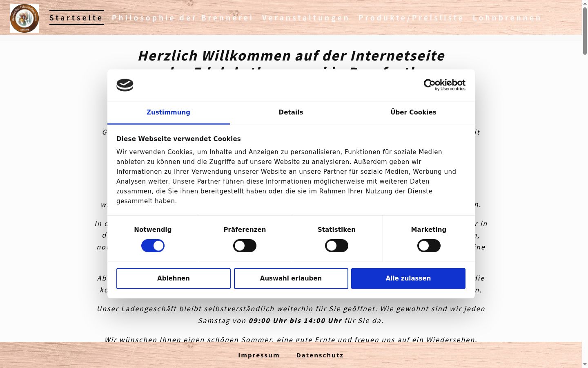Open the Lohnbrennen navigation item
The image size is (588, 368).
tap(507, 18)
